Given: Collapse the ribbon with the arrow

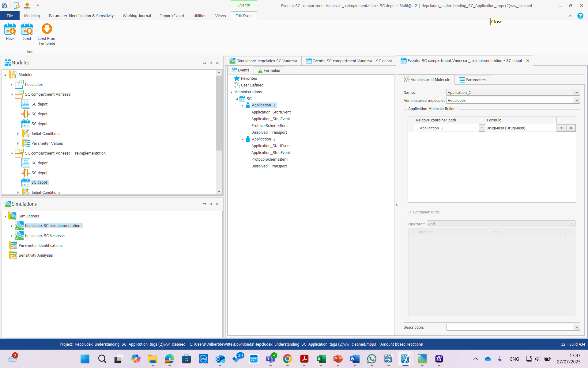Looking at the screenshot, I should tap(570, 16).
